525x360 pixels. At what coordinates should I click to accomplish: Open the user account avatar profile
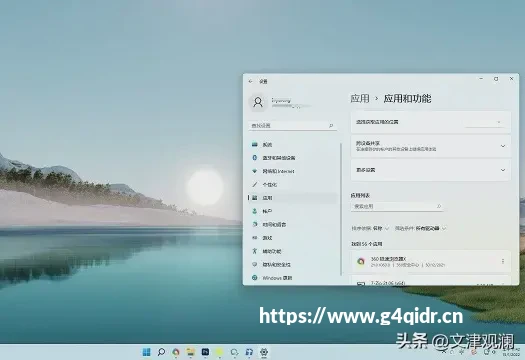(x=258, y=102)
